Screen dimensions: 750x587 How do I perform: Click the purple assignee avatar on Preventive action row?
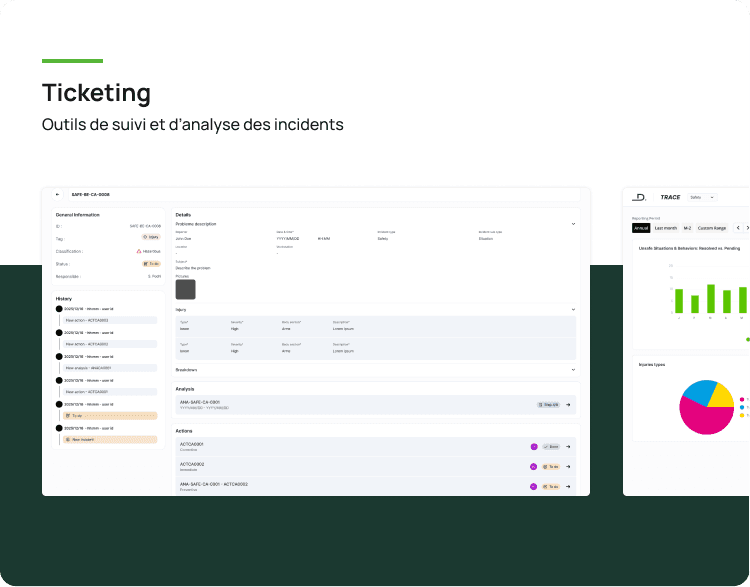tap(534, 487)
